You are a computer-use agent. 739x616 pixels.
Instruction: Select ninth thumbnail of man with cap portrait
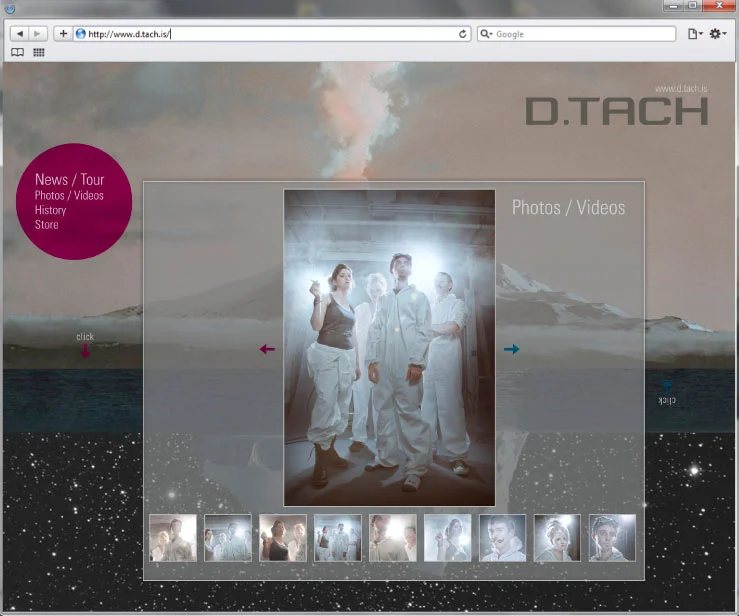pyautogui.click(x=612, y=538)
